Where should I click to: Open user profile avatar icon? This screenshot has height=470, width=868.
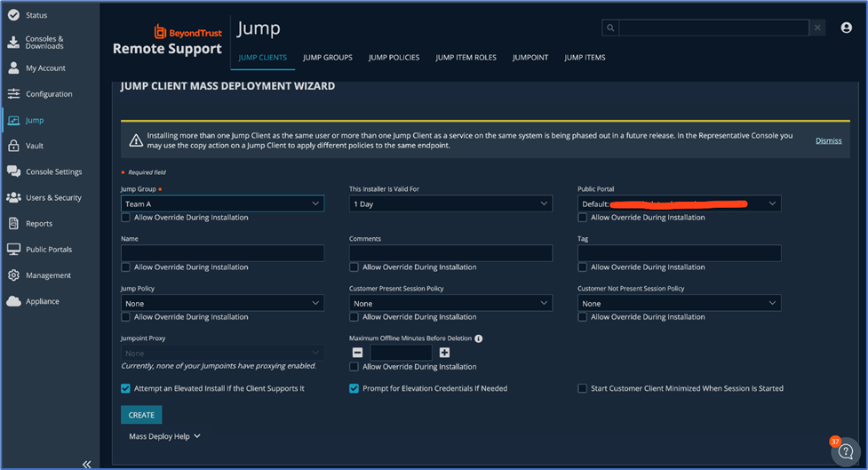tap(847, 28)
